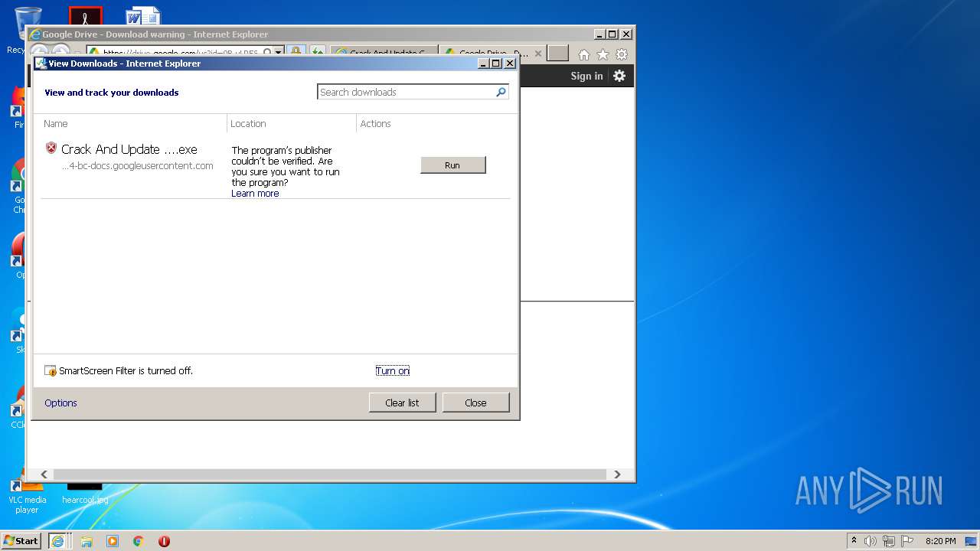The height and width of the screenshot is (551, 980).
Task: Click the red shield warning icon beside download
Action: pos(51,148)
